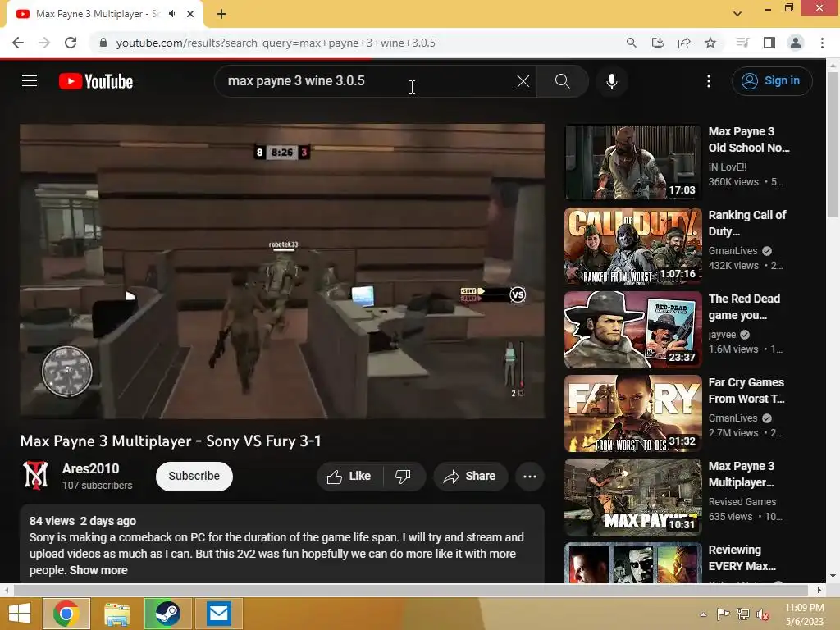
Task: Open the Ares2010 channel name link
Action: click(x=90, y=468)
